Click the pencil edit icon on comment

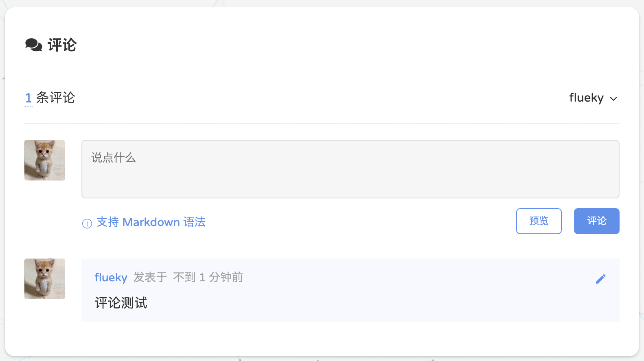600,279
